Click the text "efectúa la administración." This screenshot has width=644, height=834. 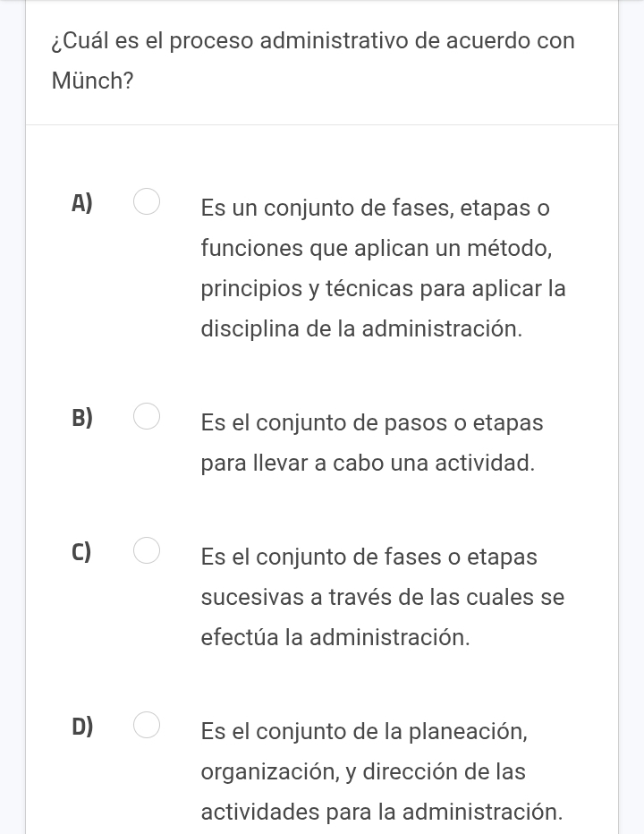(x=335, y=637)
